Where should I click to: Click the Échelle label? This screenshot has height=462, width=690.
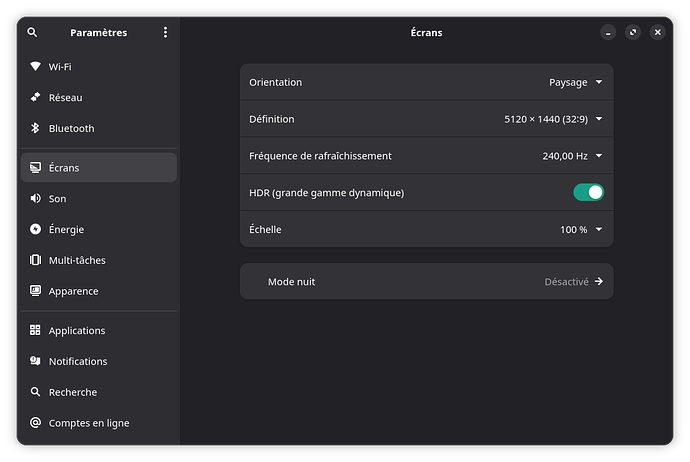[x=265, y=229]
